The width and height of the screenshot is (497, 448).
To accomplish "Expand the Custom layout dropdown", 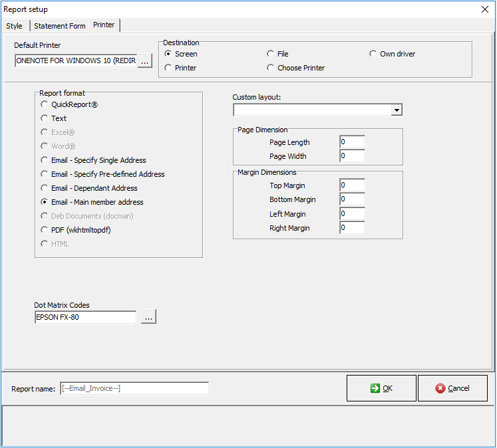I will point(397,110).
